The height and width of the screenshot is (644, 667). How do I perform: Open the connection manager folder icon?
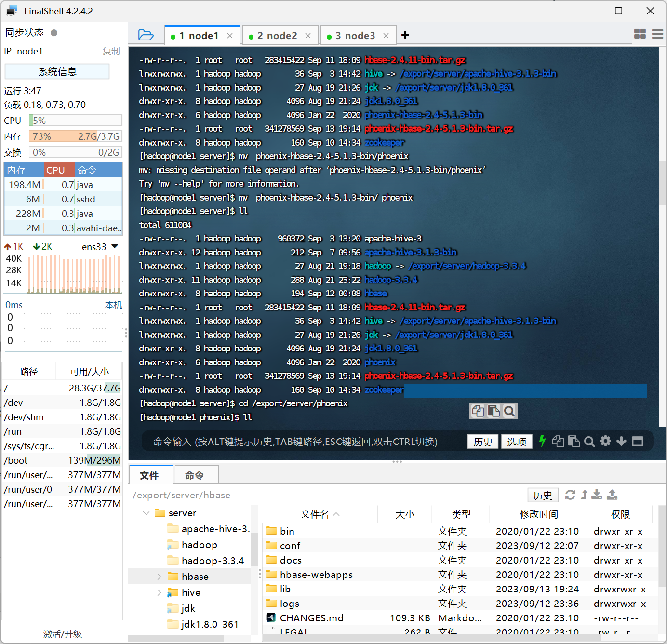(146, 35)
